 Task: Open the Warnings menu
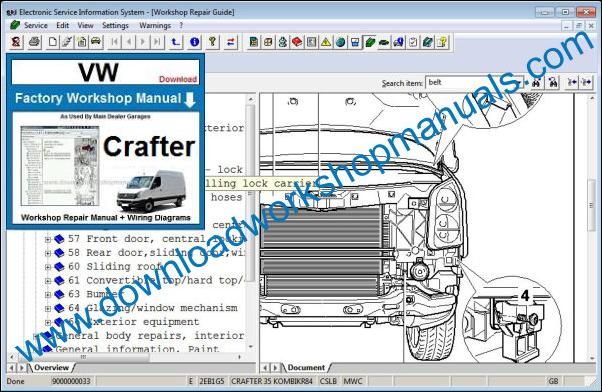tap(155, 25)
